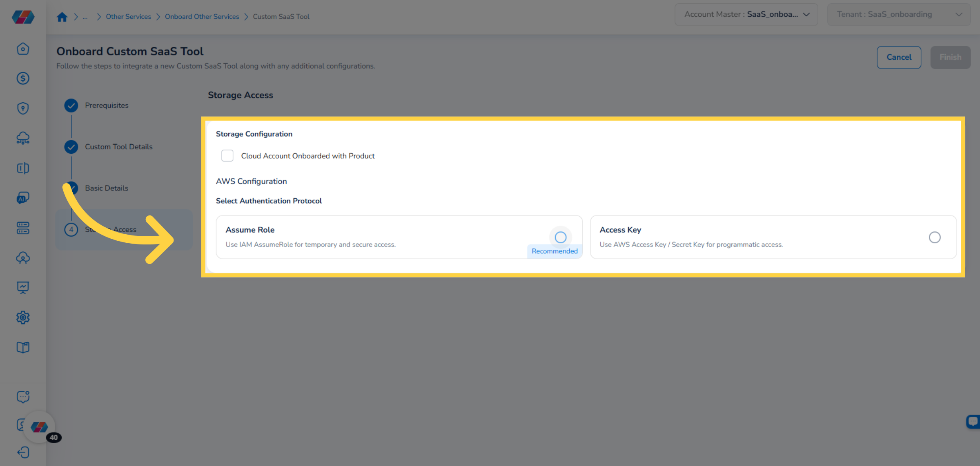Open the Onboard Other Services breadcrumb link
This screenshot has width=980, height=466.
pos(202,16)
